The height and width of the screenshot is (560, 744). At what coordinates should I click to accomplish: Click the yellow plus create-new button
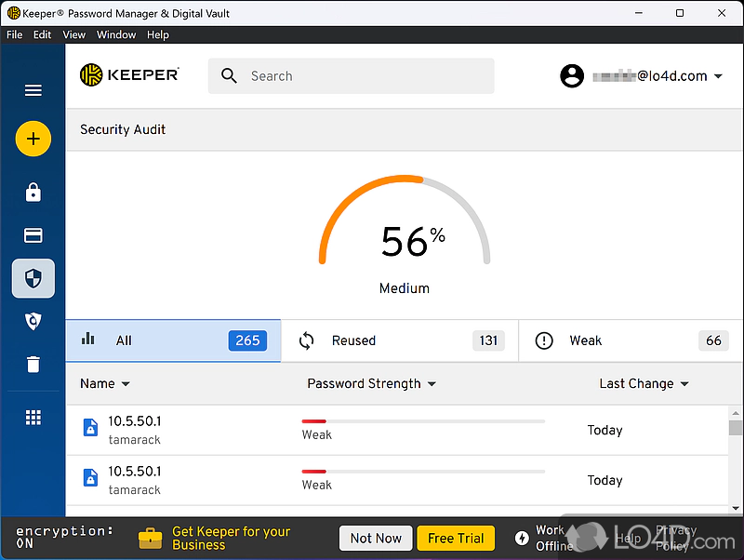(x=33, y=140)
